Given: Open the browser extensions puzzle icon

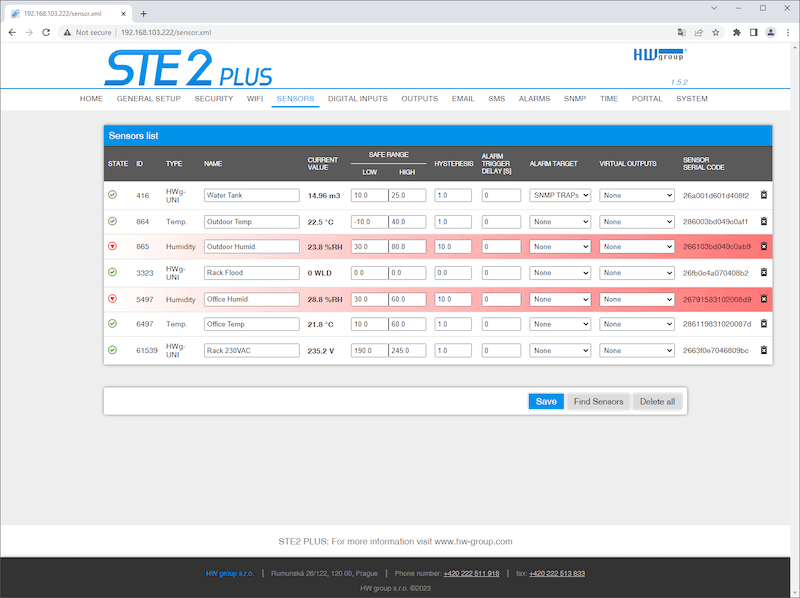Looking at the screenshot, I should [735, 32].
